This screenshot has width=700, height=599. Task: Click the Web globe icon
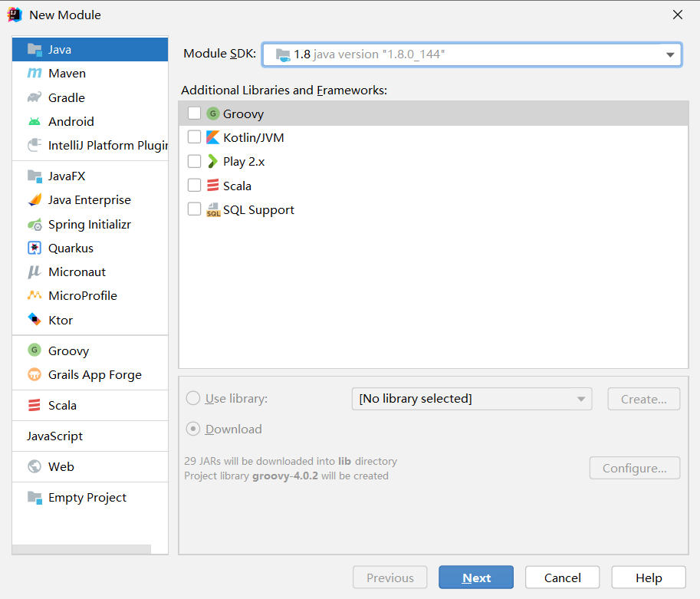click(35, 466)
